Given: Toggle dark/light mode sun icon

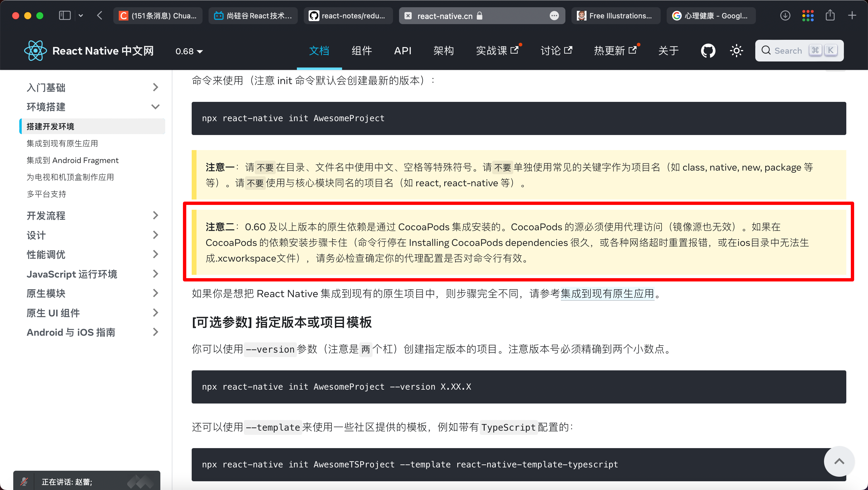Looking at the screenshot, I should [x=736, y=51].
